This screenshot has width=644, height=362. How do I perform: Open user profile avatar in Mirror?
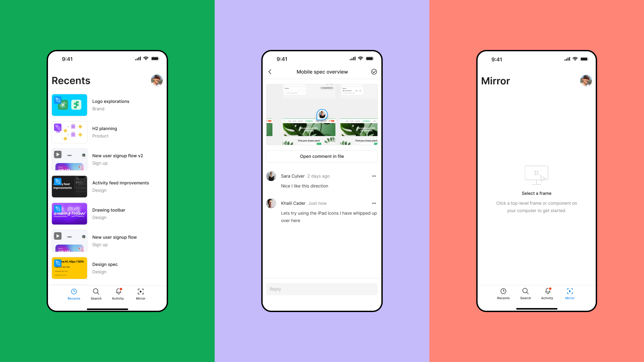tap(586, 80)
